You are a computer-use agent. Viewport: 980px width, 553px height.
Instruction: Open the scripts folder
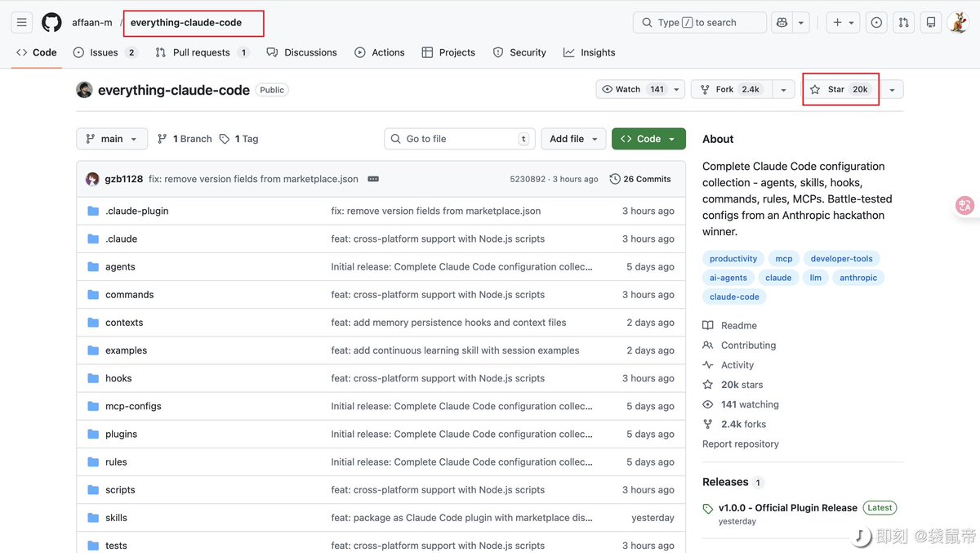[120, 489]
